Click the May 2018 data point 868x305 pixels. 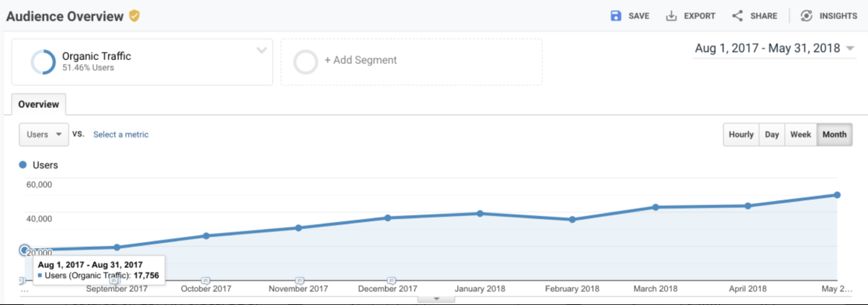(837, 195)
